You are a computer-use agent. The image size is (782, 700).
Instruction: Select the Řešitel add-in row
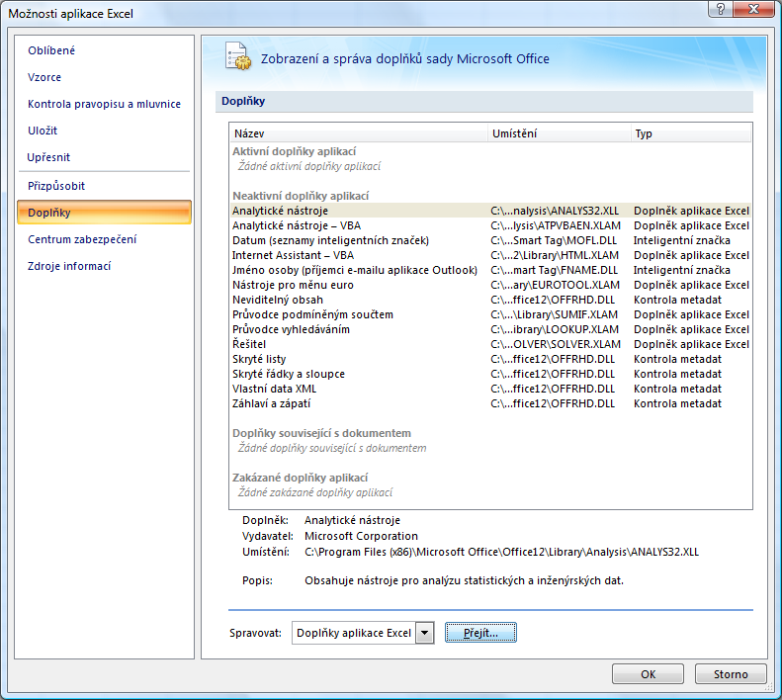tap(490, 344)
